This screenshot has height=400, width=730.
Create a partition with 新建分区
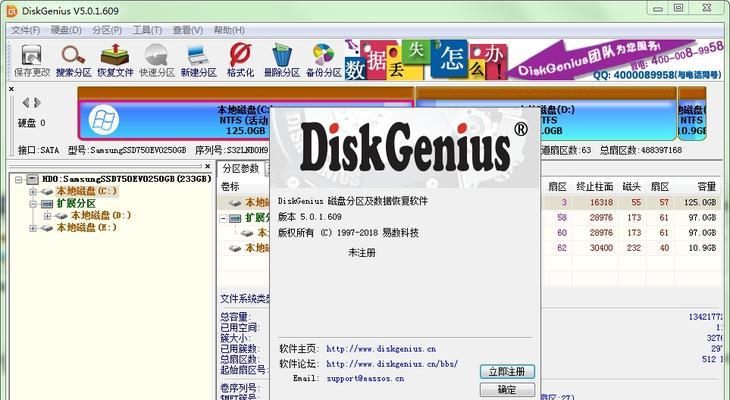click(199, 61)
